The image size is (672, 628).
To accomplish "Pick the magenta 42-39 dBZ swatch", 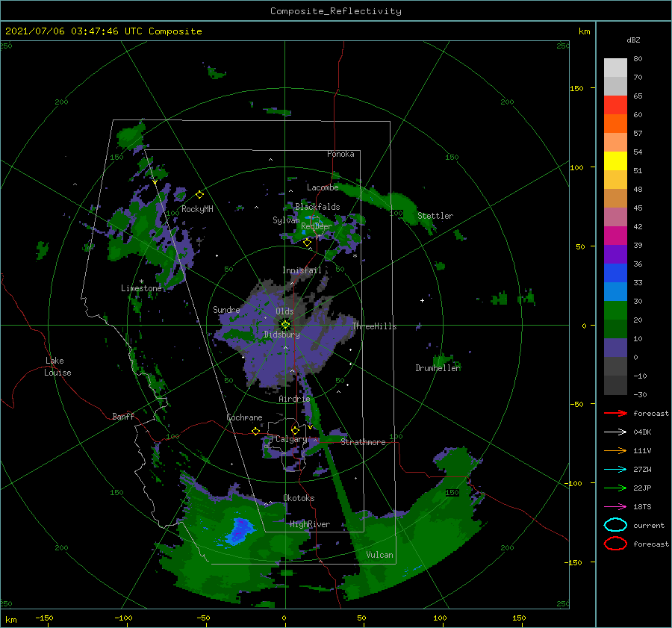I will point(615,236).
